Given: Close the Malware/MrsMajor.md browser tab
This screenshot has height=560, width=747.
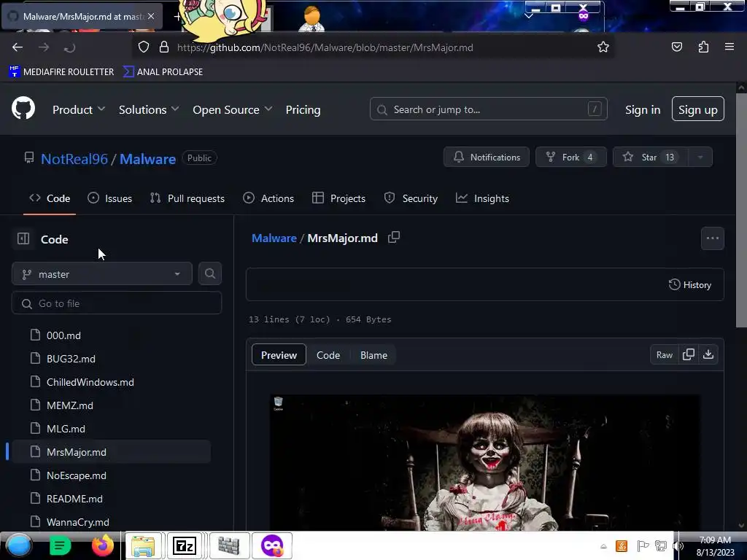Looking at the screenshot, I should (151, 16).
